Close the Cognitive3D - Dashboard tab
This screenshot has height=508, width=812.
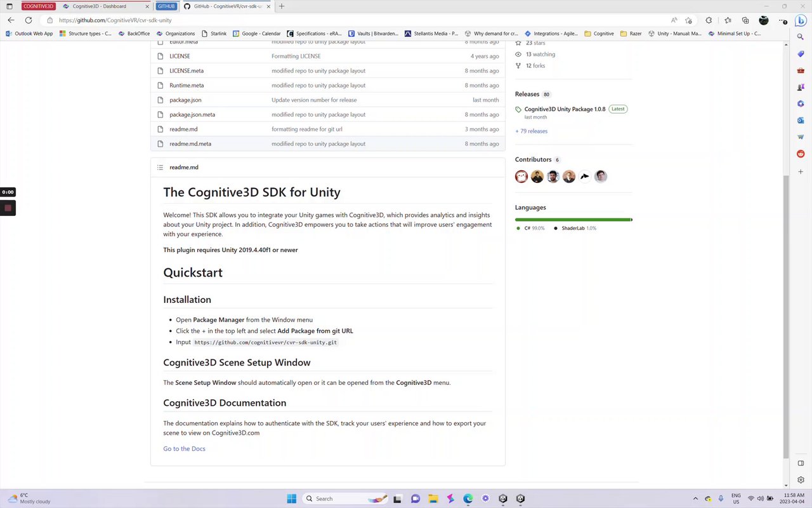[x=147, y=6]
